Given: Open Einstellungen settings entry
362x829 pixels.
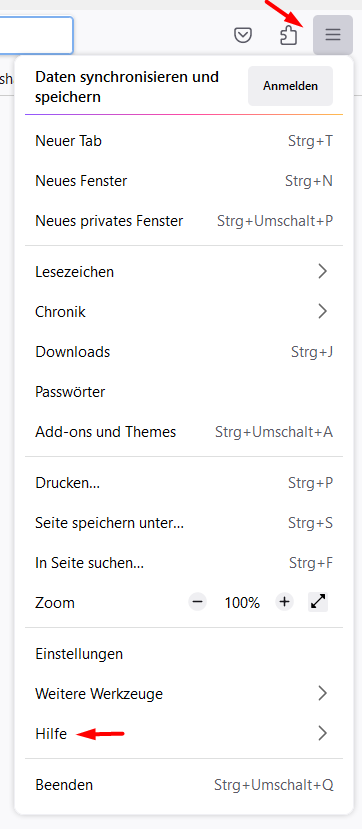Looking at the screenshot, I should (x=184, y=653).
